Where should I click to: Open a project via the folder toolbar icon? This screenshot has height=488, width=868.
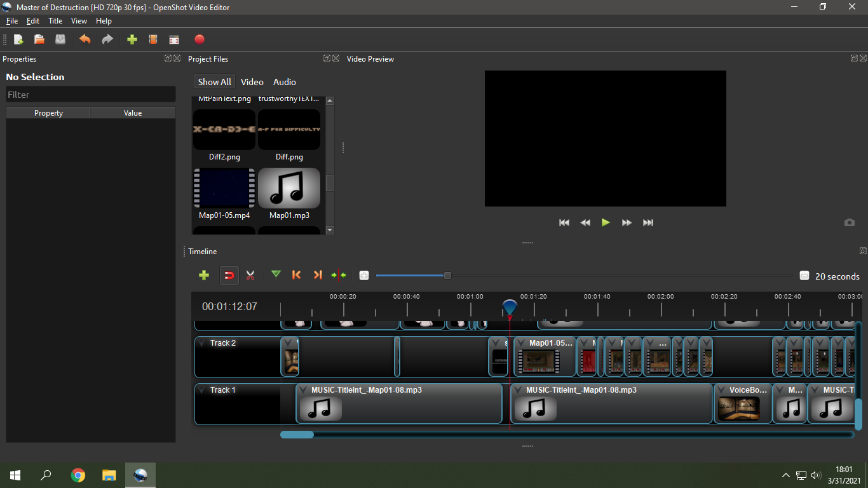click(x=39, y=39)
